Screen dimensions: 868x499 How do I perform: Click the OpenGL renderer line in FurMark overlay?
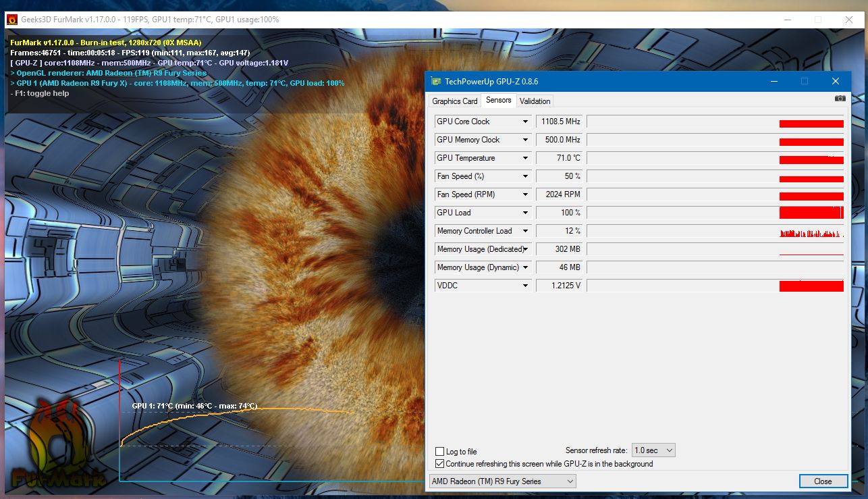(108, 73)
